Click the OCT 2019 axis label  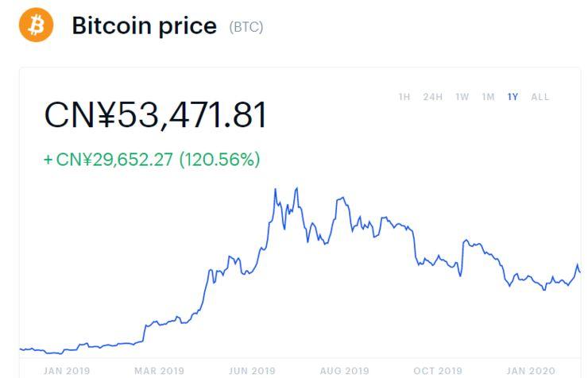pyautogui.click(x=438, y=370)
